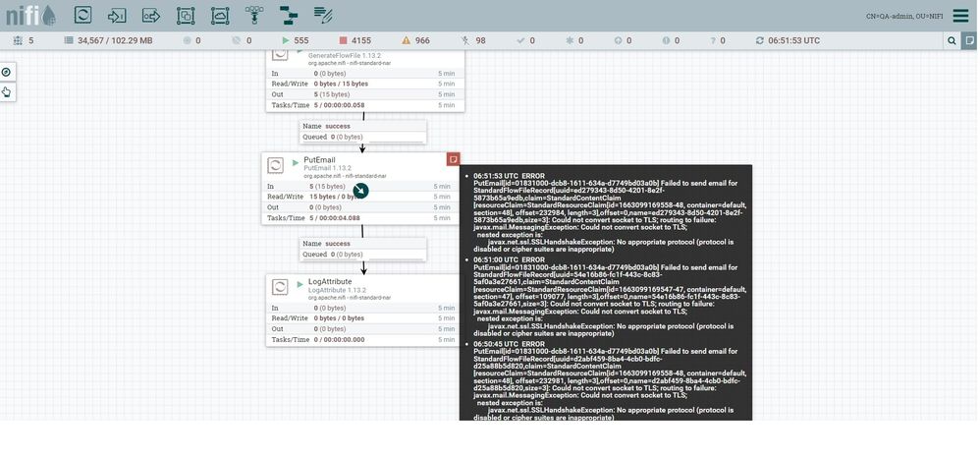This screenshot has height=459, width=980.
Task: Click the last refresh icon beside 06:51:53 UTC
Action: [760, 40]
